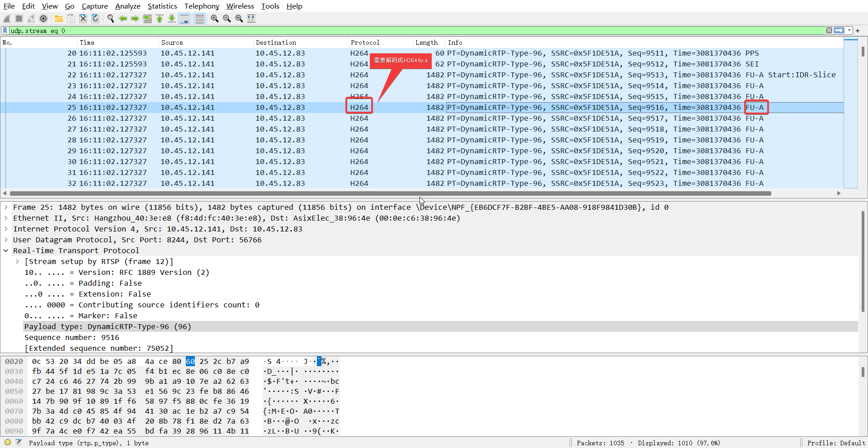Close this capture file icon

pos(83,19)
